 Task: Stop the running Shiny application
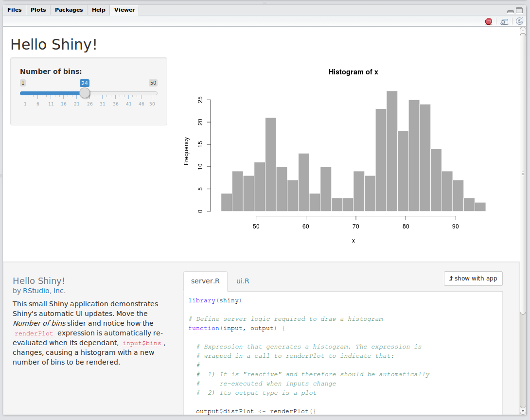click(489, 21)
